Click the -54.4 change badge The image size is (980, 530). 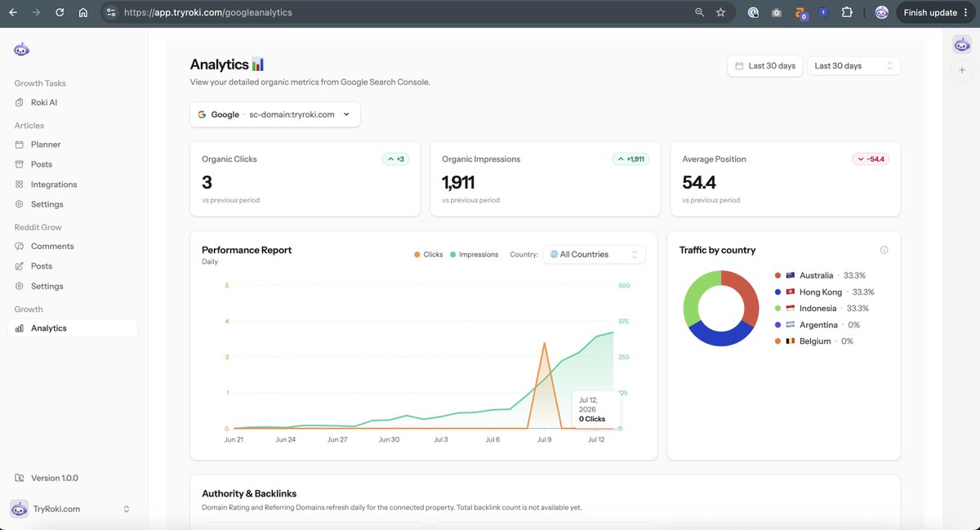pos(871,159)
